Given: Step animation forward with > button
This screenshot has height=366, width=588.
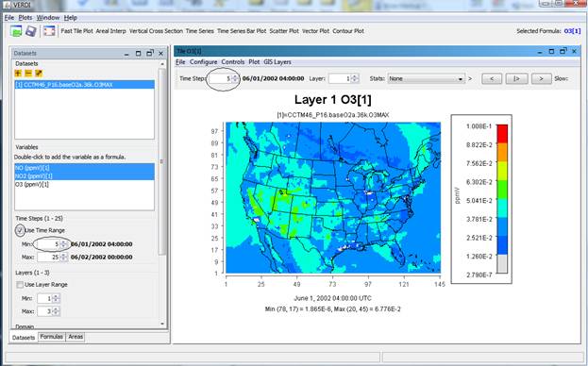Looking at the screenshot, I should coord(541,78).
